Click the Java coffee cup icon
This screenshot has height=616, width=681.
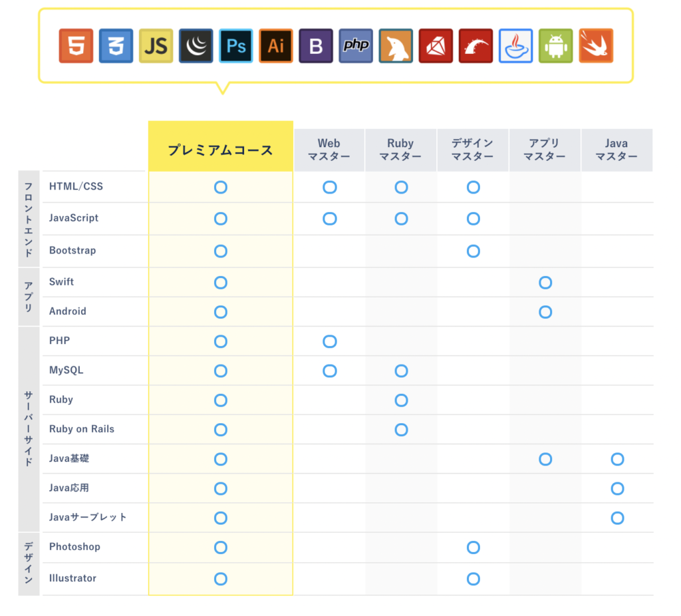click(515, 46)
